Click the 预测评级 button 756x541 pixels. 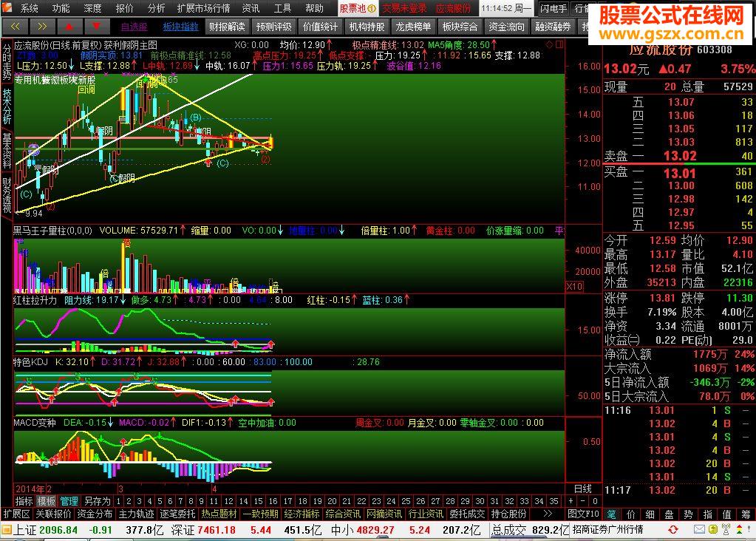(274, 27)
